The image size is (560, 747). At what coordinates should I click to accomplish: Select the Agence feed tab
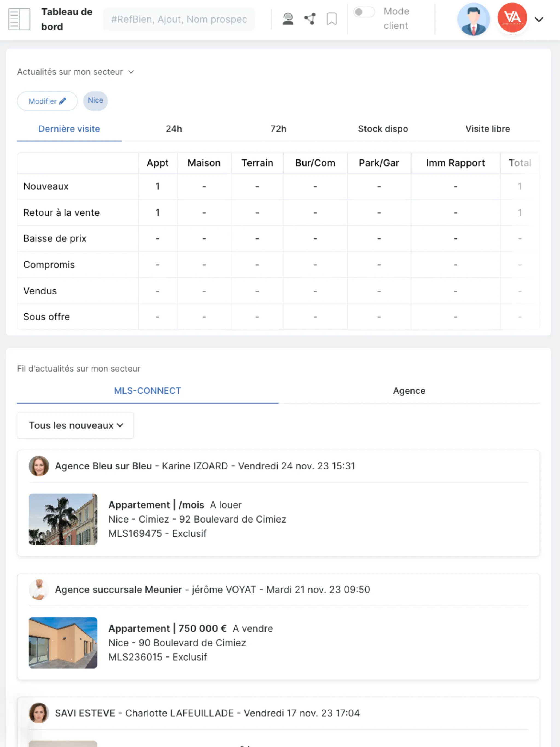tap(409, 391)
